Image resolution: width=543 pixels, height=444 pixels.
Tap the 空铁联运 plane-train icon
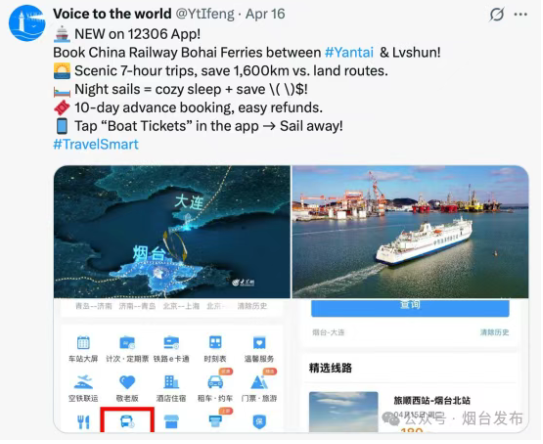(x=83, y=382)
